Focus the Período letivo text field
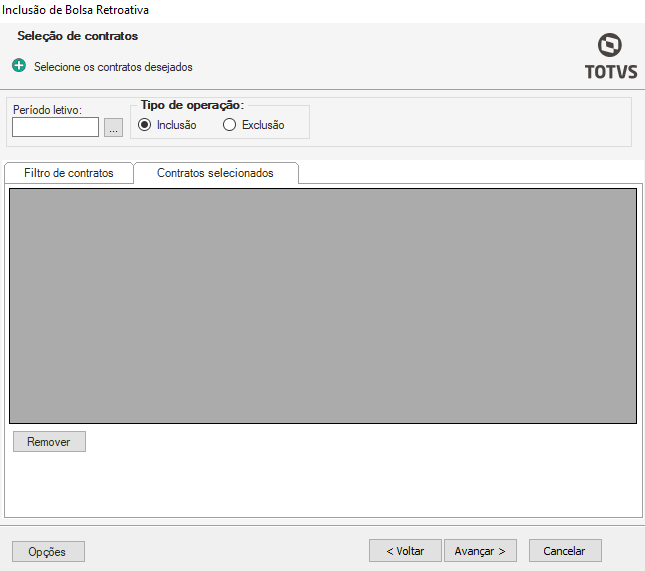The height and width of the screenshot is (571, 645). [x=55, y=127]
